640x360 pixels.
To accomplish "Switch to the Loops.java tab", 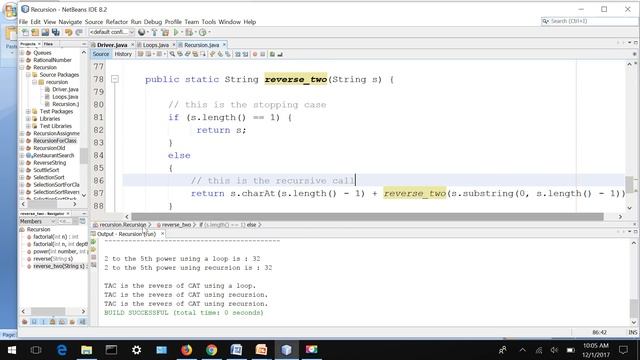I will 156,45.
